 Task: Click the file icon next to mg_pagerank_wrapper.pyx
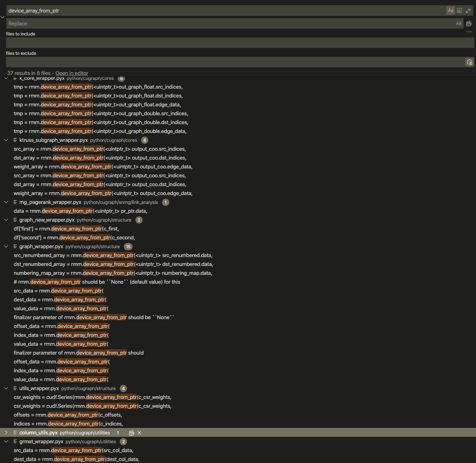pyautogui.click(x=14, y=202)
